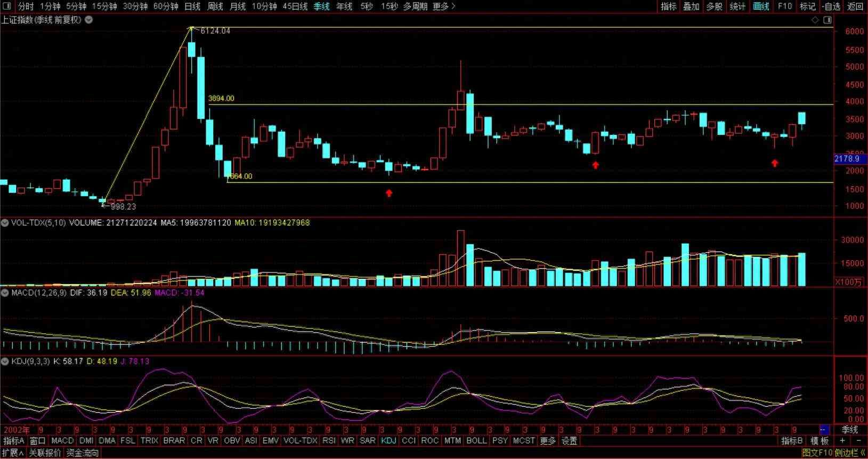
Task: Toggle the side panel icon beside the diamond
Action: 827,20
